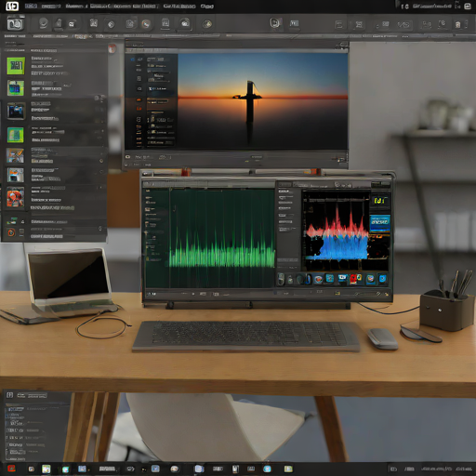
Task: Open the speech bubble icon in toolbar
Action: click(x=44, y=23)
